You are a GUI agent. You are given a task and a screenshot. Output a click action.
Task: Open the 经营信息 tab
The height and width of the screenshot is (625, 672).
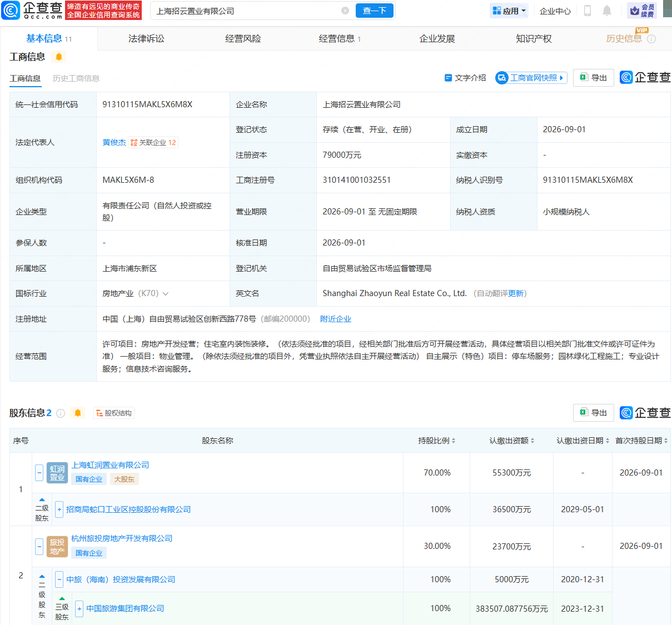point(340,38)
